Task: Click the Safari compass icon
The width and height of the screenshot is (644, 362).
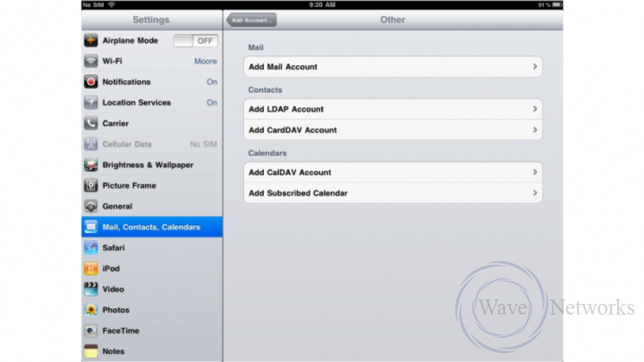Action: pos(90,248)
